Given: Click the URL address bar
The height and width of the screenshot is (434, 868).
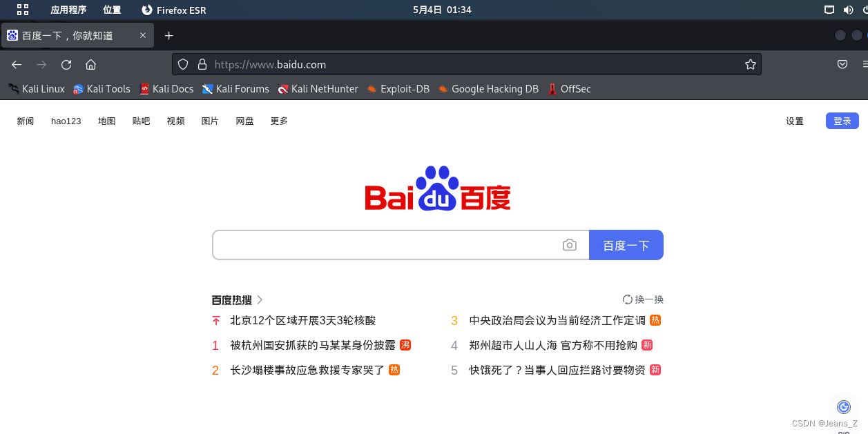Looking at the screenshot, I should click(x=467, y=64).
